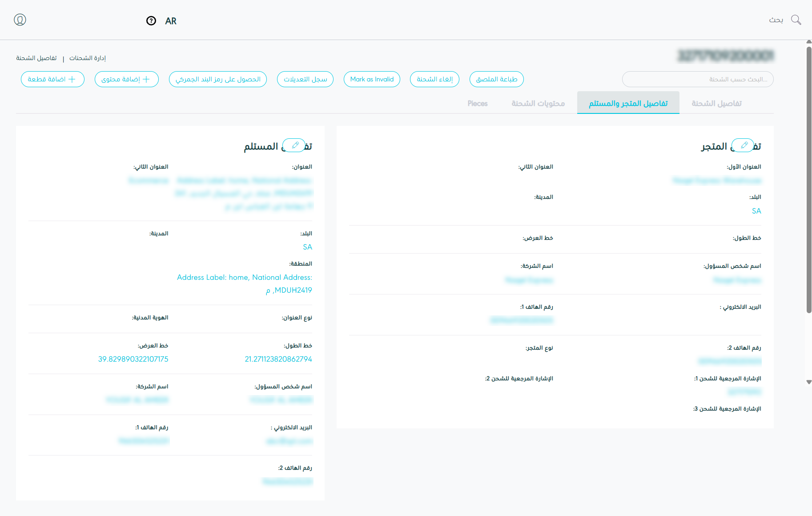Click الحصول على رمز البند الجمركي button

(x=218, y=79)
